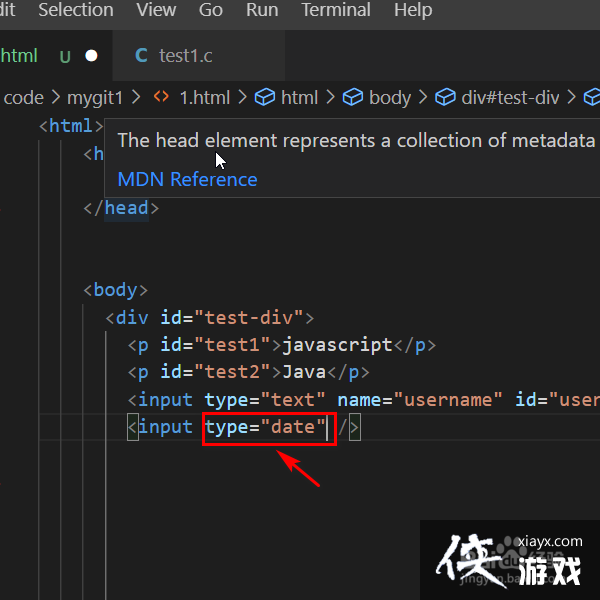Open the Terminal menu
600x600 pixels.
[336, 10]
